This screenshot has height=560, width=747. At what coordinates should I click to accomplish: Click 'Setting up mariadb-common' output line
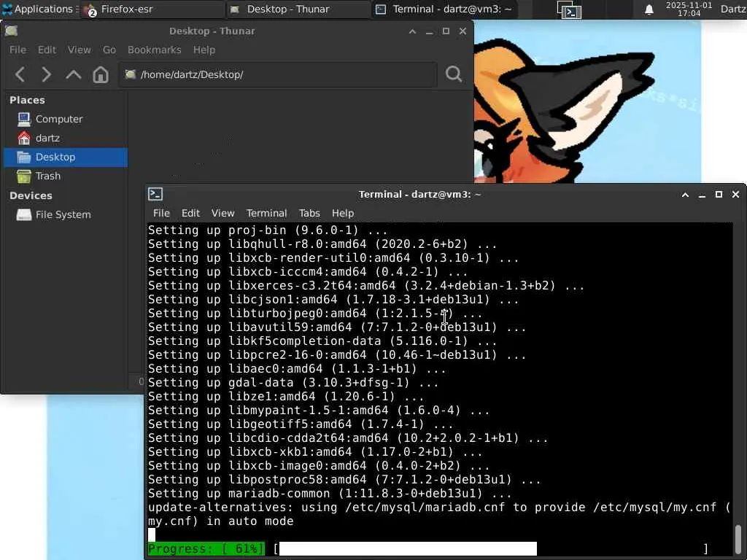pyautogui.click(x=330, y=494)
